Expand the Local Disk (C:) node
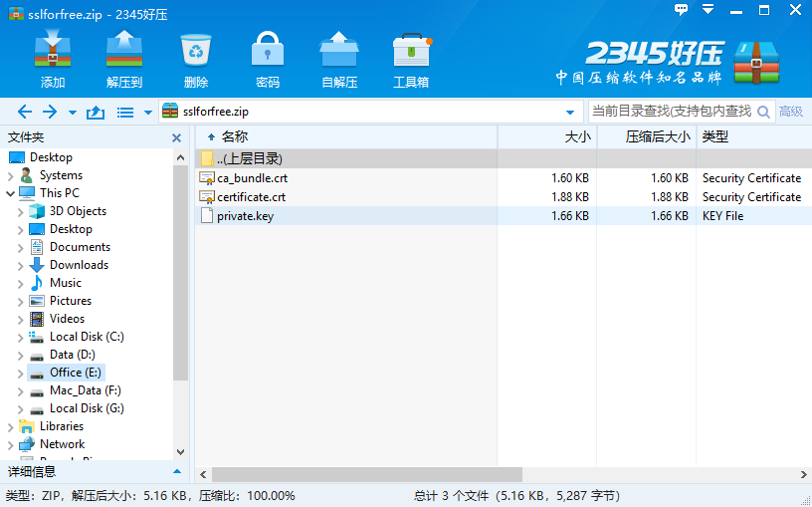The image size is (812, 507). click(20, 337)
